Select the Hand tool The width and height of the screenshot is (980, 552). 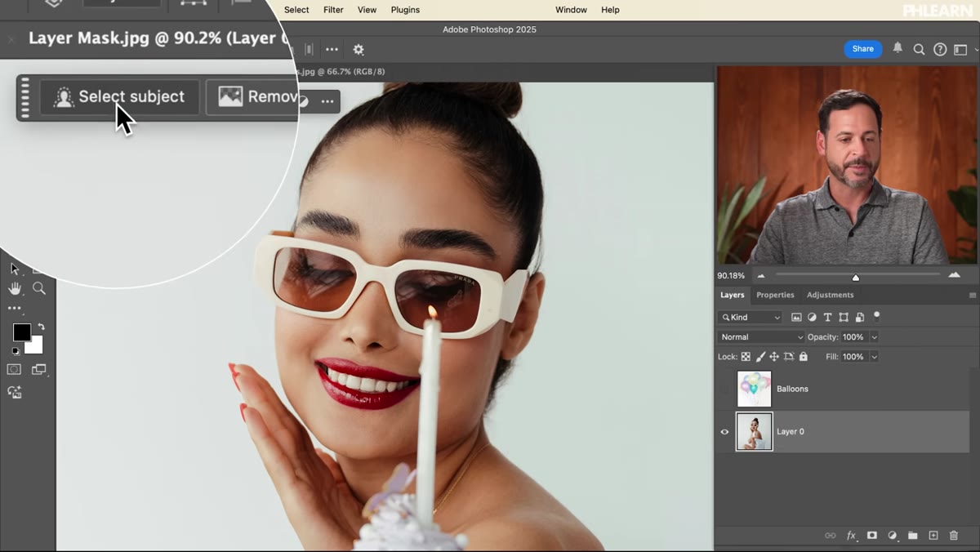[15, 288]
